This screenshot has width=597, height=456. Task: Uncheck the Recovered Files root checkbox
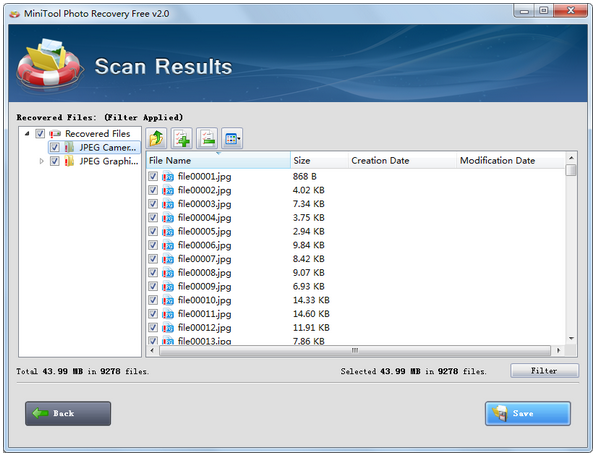click(40, 134)
